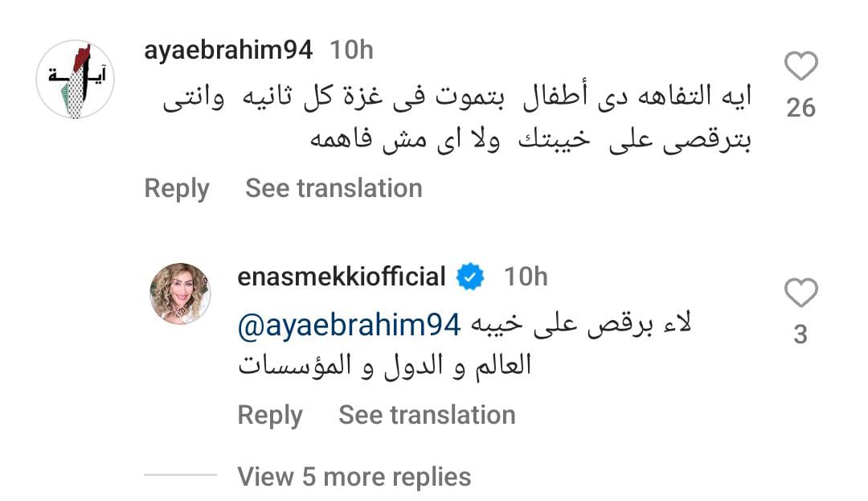Click the 10h timestamp beside enasmekkiofficial
The height and width of the screenshot is (501, 868).
(526, 277)
